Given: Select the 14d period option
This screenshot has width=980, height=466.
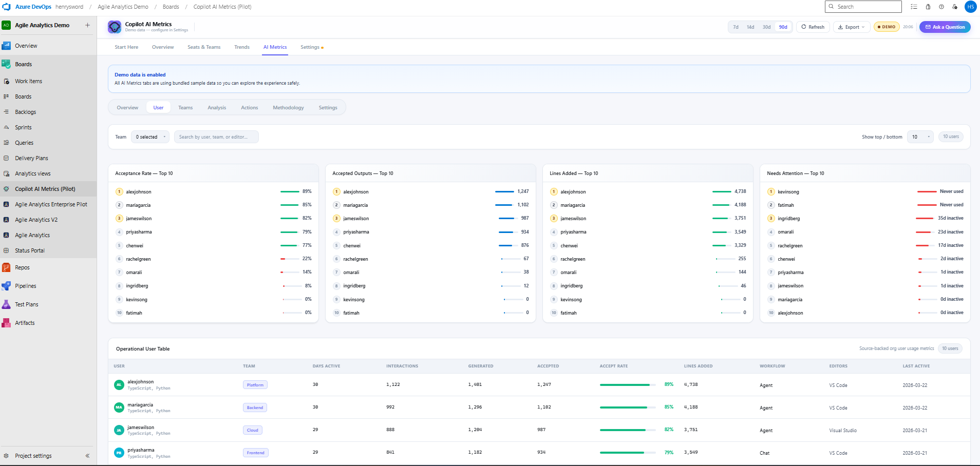Looking at the screenshot, I should (x=750, y=27).
